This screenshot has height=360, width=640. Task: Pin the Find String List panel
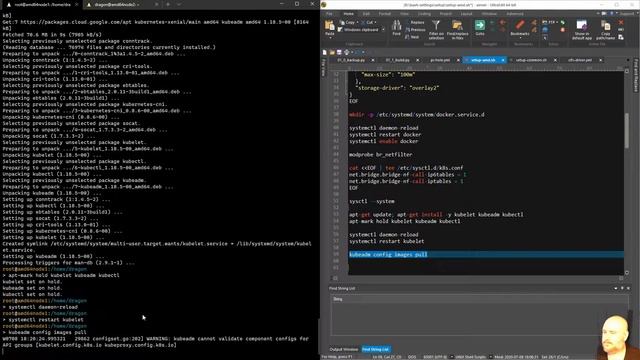click(x=622, y=288)
